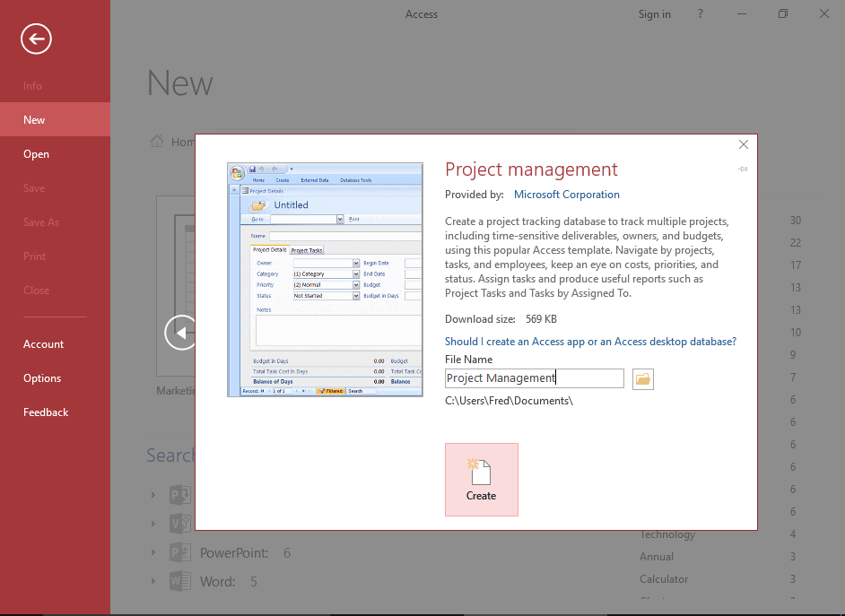Screen dimensions: 845x616
Task: Click the File Name text box
Action: (x=534, y=378)
